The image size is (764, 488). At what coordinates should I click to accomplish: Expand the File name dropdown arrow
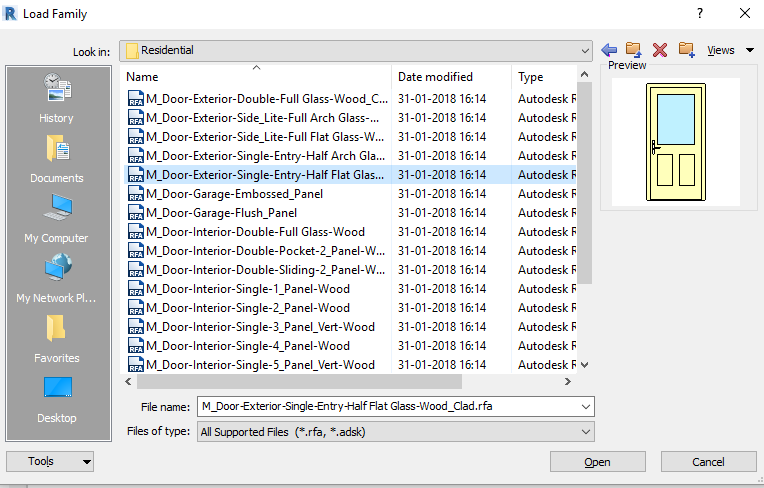click(586, 407)
